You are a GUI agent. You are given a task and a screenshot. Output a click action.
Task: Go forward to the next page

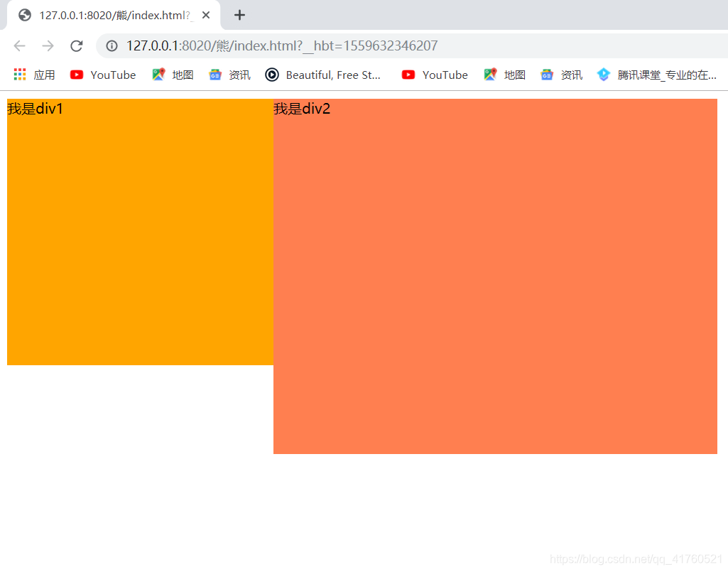[x=48, y=46]
